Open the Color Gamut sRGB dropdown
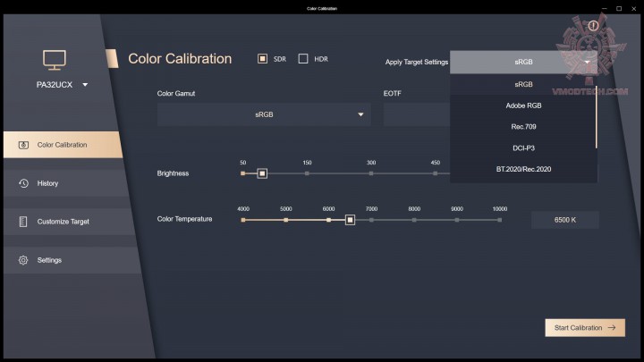Screen dimensions: 644x362 (264, 114)
